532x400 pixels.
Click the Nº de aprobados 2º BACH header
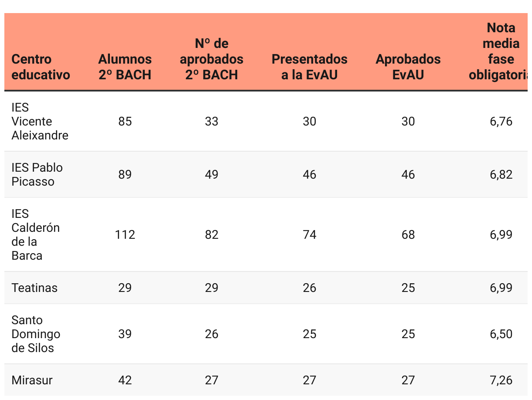pos(211,59)
